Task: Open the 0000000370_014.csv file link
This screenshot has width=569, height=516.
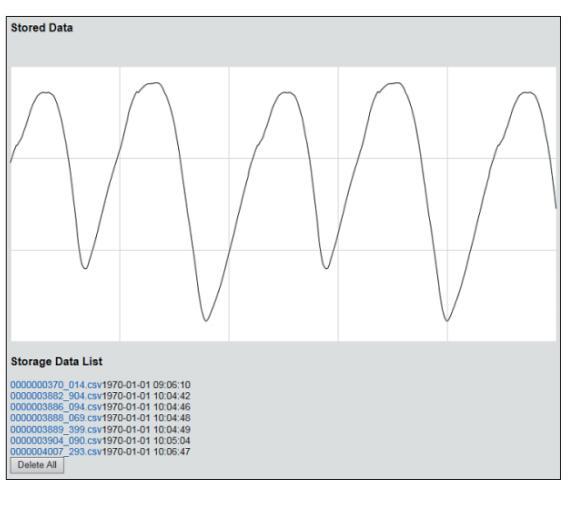Action: [56, 385]
